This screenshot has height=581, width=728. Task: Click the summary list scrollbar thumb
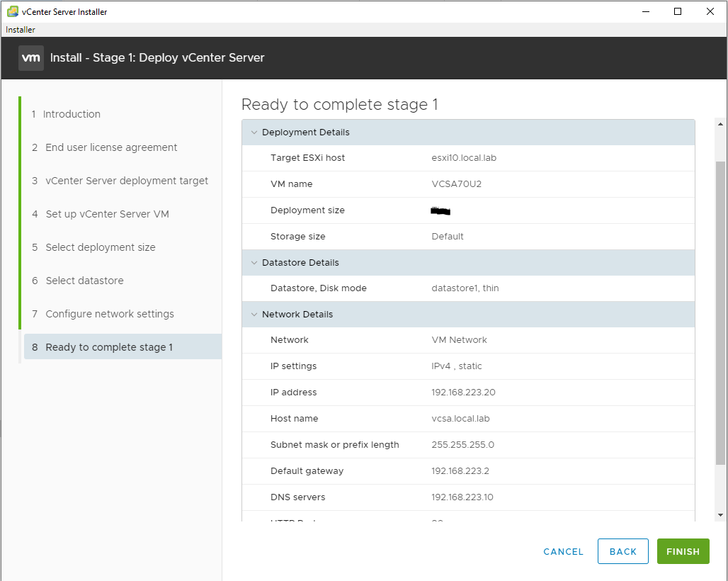pyautogui.click(x=720, y=313)
